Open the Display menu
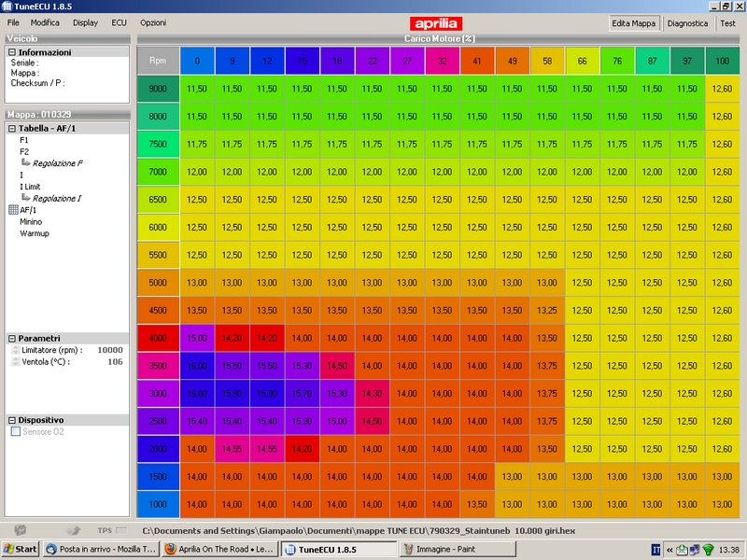The image size is (747, 560). [85, 22]
